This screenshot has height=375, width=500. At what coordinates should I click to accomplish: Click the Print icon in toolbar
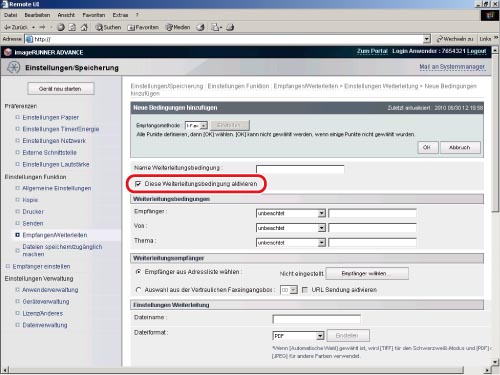click(230, 27)
